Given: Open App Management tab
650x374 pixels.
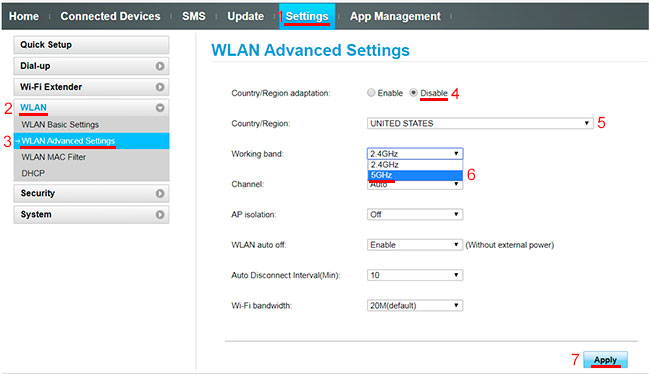Looking at the screenshot, I should [395, 16].
